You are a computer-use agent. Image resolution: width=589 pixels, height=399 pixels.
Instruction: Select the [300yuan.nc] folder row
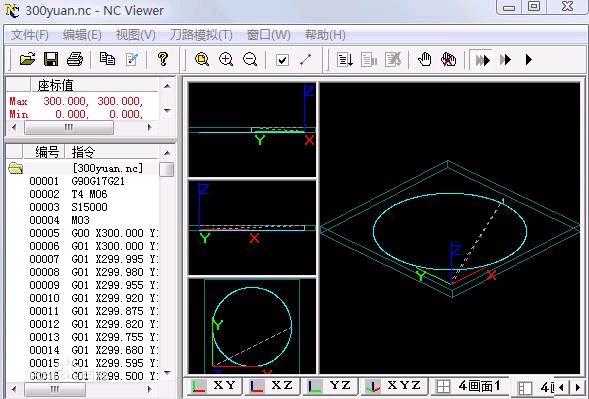83,168
